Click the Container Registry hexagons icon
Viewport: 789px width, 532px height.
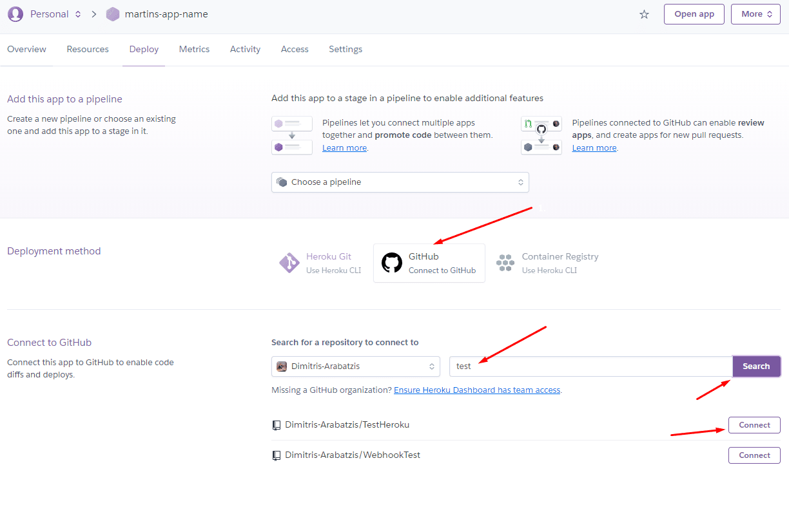coord(505,263)
